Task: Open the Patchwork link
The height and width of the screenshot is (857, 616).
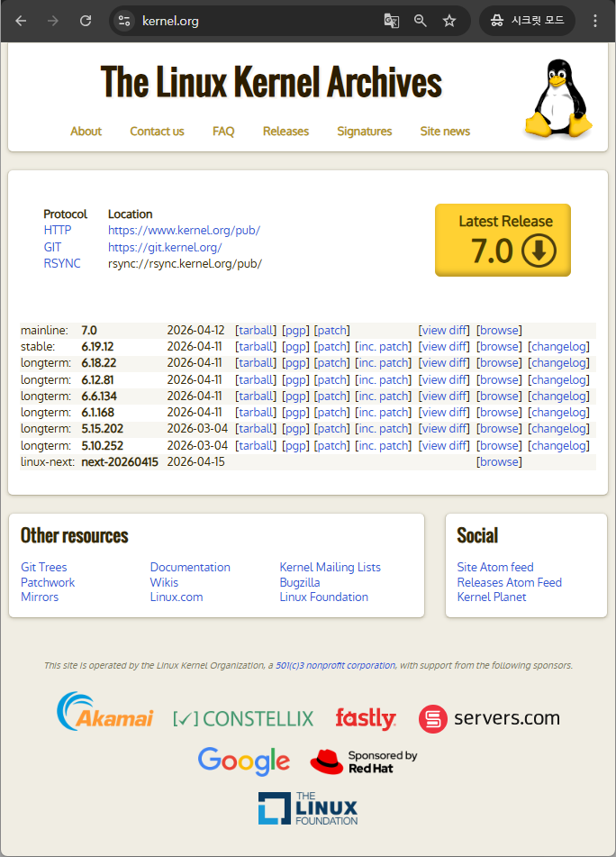Action: [x=48, y=583]
